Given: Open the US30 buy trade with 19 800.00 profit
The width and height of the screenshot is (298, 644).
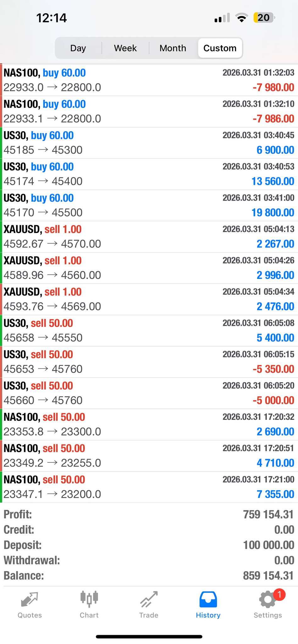Looking at the screenshot, I should pos(149,205).
